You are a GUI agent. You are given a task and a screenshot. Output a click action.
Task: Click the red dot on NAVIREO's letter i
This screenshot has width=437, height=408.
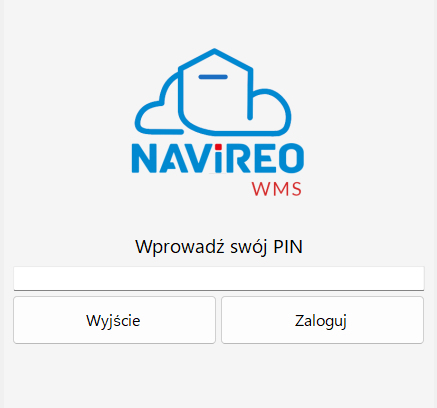(x=218, y=147)
